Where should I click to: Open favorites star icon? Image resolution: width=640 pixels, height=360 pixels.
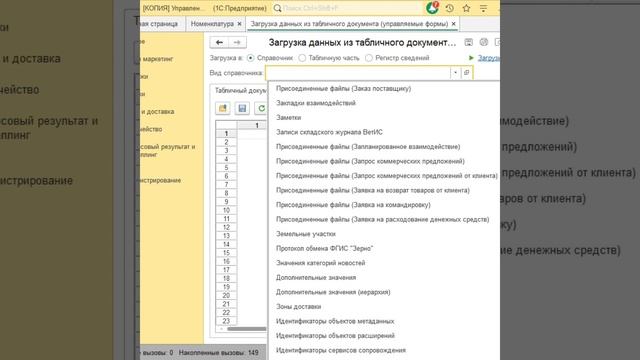coord(467,8)
